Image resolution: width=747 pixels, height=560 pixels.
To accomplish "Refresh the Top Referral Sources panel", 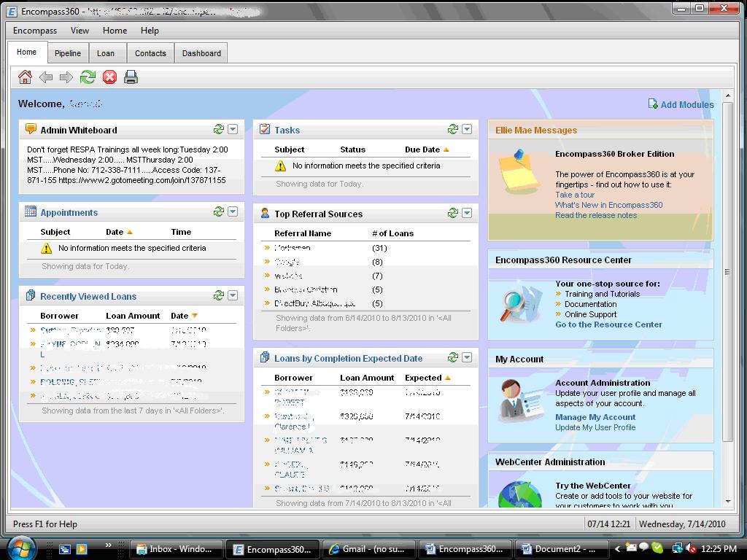I will click(x=453, y=213).
